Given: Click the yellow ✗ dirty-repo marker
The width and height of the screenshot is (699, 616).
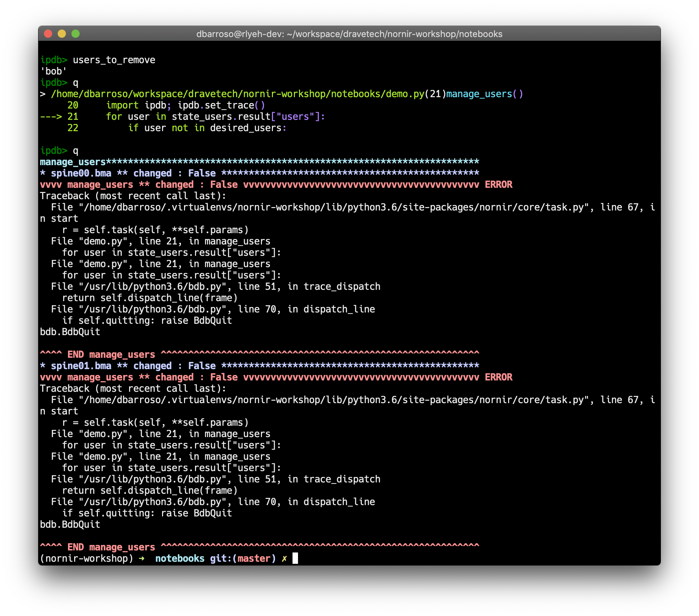Looking at the screenshot, I should coord(284,558).
